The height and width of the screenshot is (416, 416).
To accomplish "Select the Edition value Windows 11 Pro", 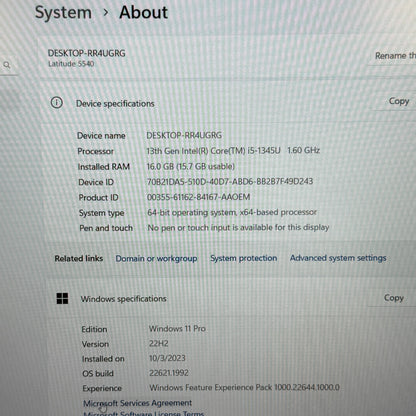I will (x=177, y=328).
